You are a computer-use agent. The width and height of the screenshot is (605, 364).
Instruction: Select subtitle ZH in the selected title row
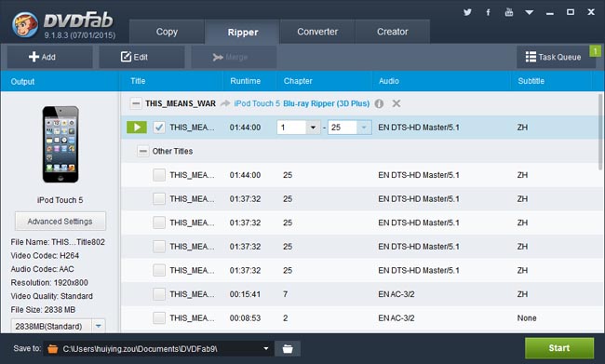click(x=522, y=128)
